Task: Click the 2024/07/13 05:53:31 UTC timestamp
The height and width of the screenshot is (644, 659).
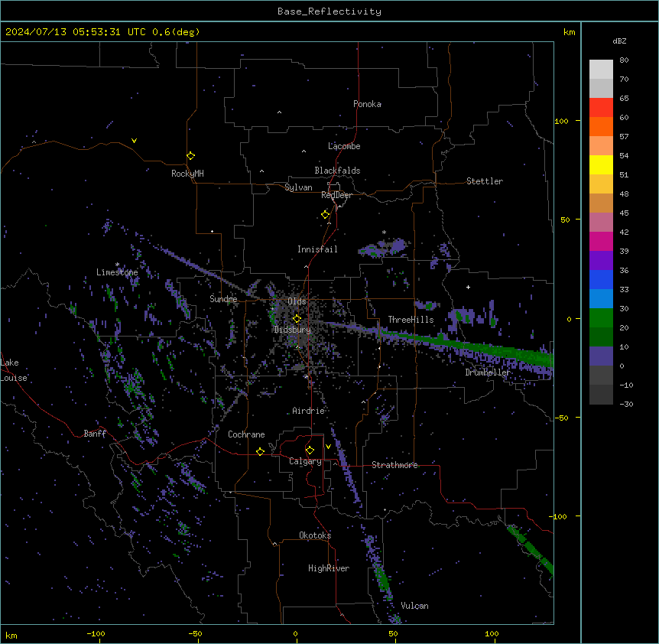Action: (75, 32)
